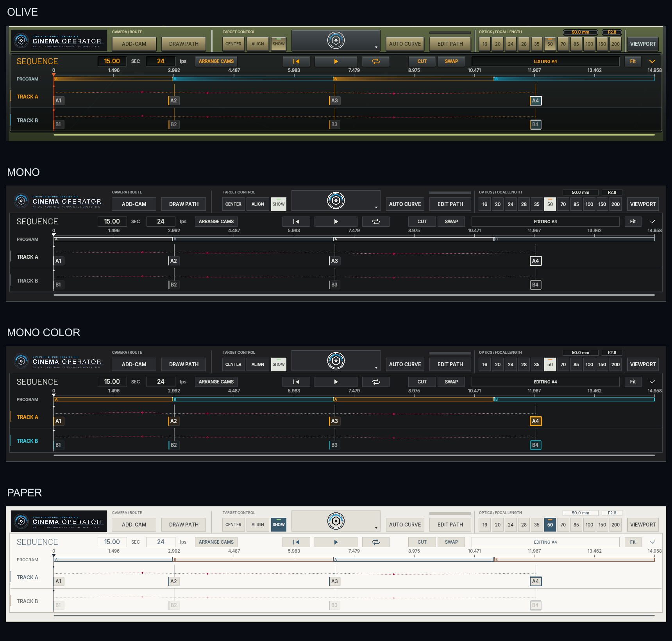Click target reticle icon in Mono Color panel
This screenshot has height=641, width=672.
336,361
